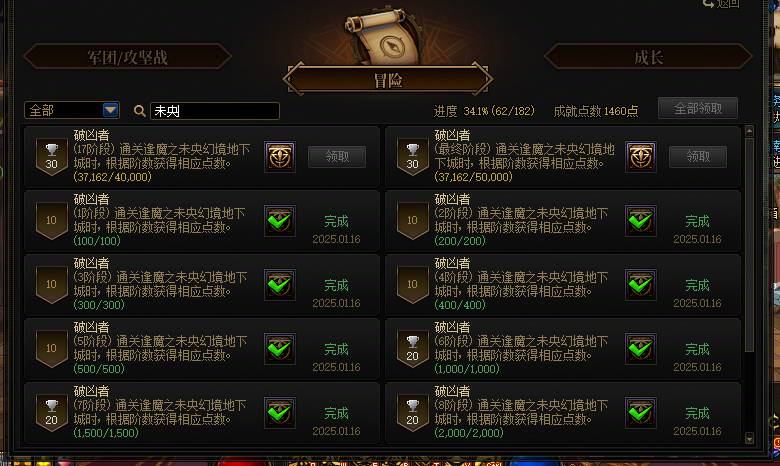
Task: Click the 10 point badge of stage 3
Action: (52, 284)
